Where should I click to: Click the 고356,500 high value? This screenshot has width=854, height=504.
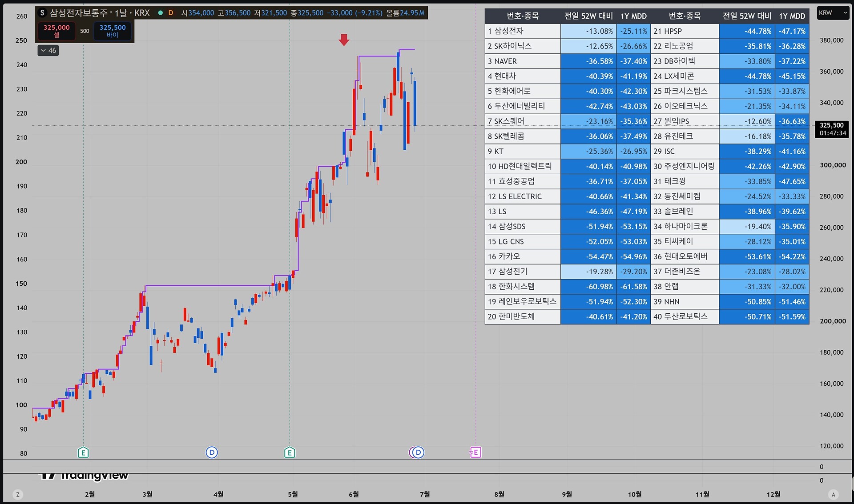pyautogui.click(x=234, y=13)
